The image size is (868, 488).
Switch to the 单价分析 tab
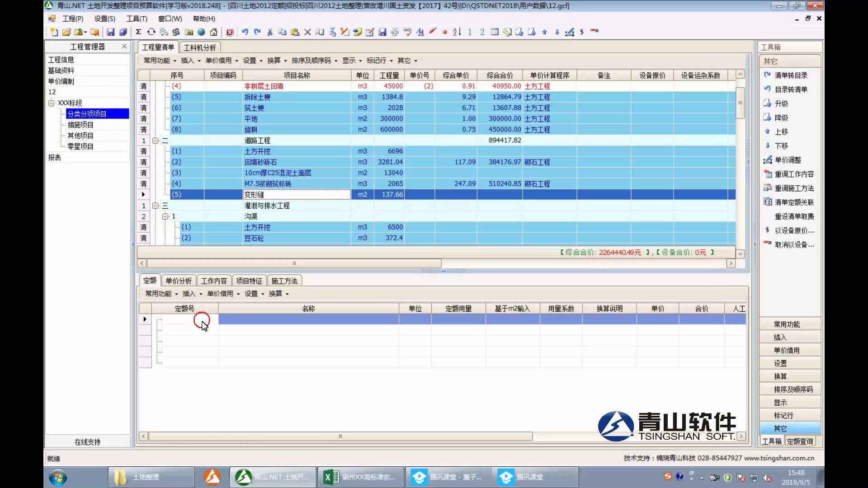click(x=179, y=281)
